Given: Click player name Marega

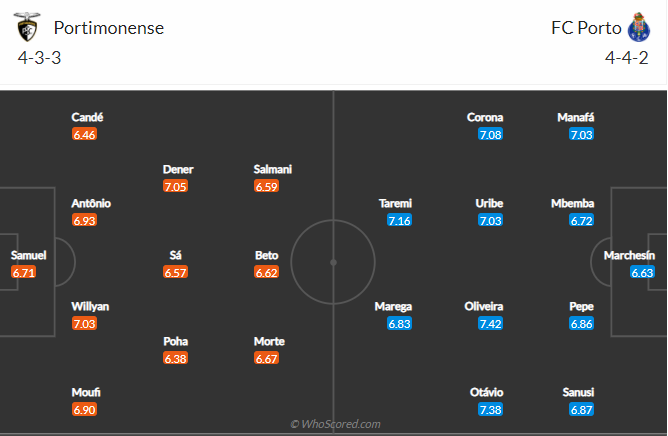Looking at the screenshot, I should (x=393, y=306).
